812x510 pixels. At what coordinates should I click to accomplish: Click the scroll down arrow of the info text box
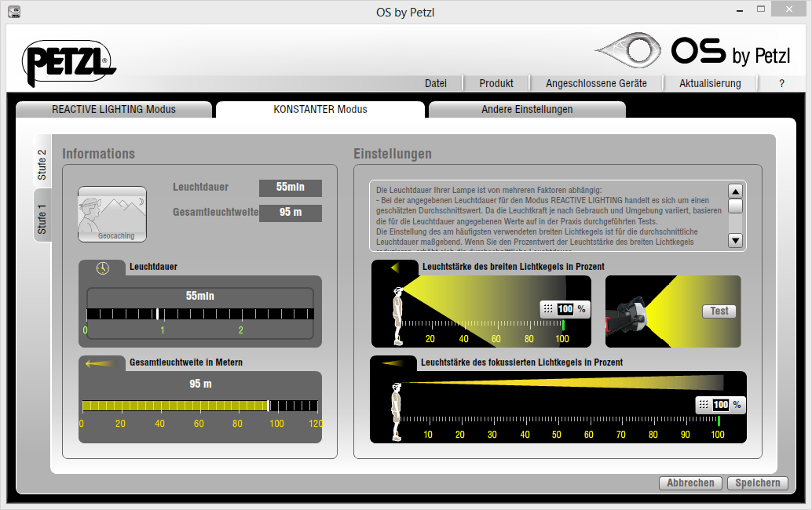(x=735, y=240)
